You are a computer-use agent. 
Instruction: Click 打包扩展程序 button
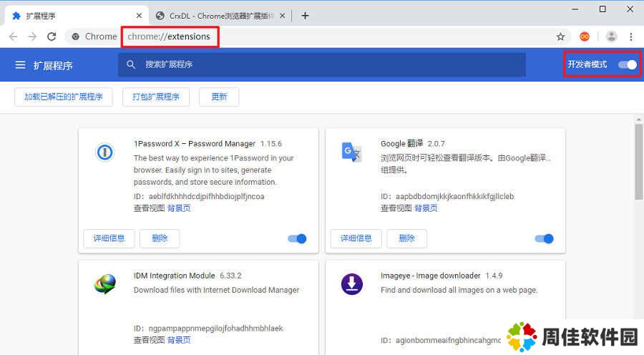click(x=155, y=97)
